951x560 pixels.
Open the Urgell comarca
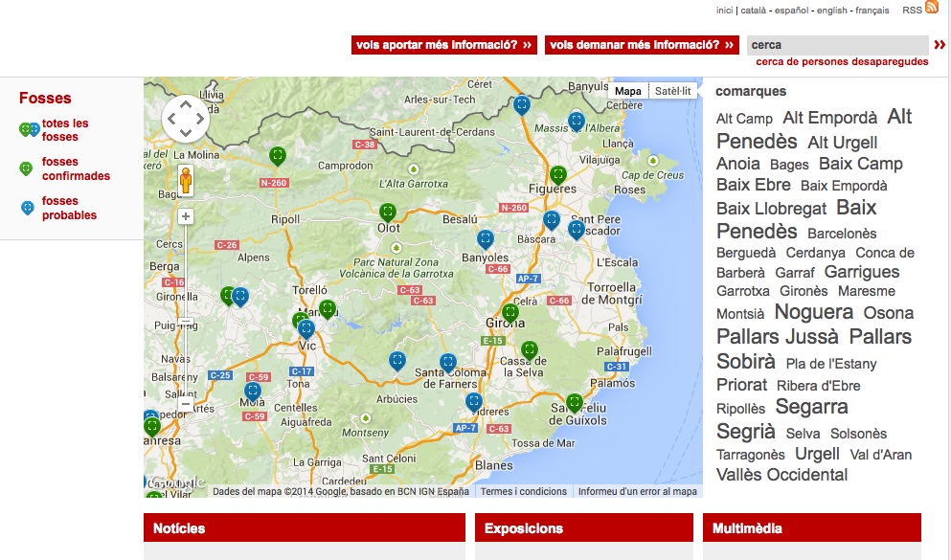click(x=817, y=454)
